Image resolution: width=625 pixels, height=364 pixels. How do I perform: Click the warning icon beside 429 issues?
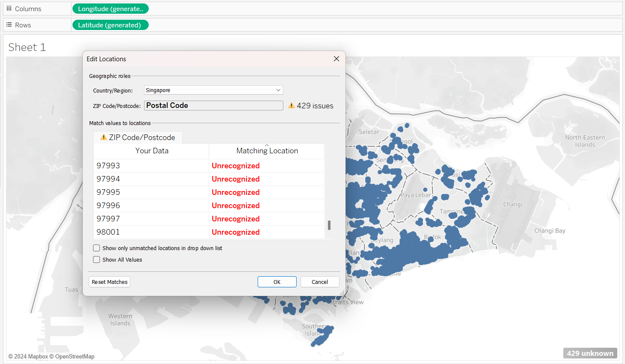coord(291,106)
